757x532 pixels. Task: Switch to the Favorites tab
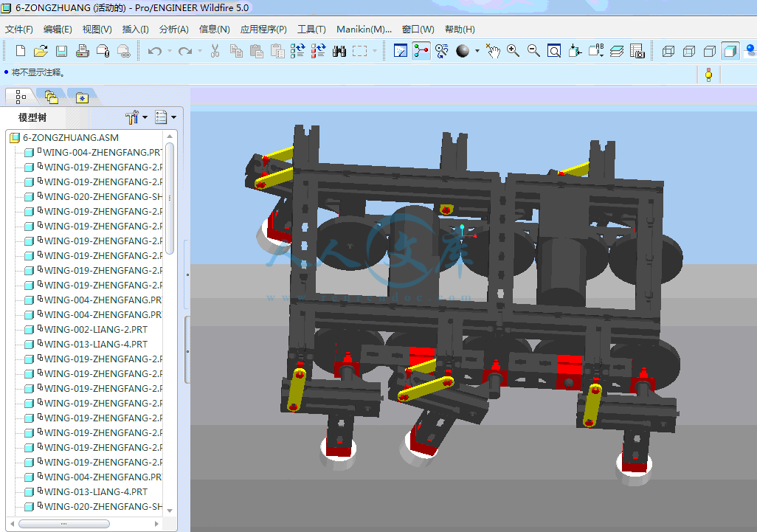tap(82, 97)
